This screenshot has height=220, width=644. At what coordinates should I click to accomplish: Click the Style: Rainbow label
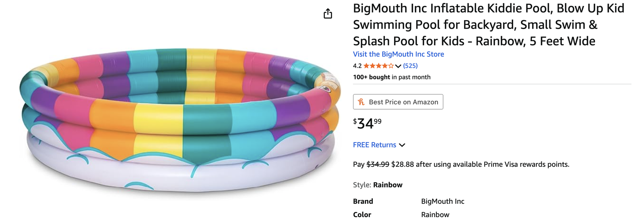(x=377, y=185)
